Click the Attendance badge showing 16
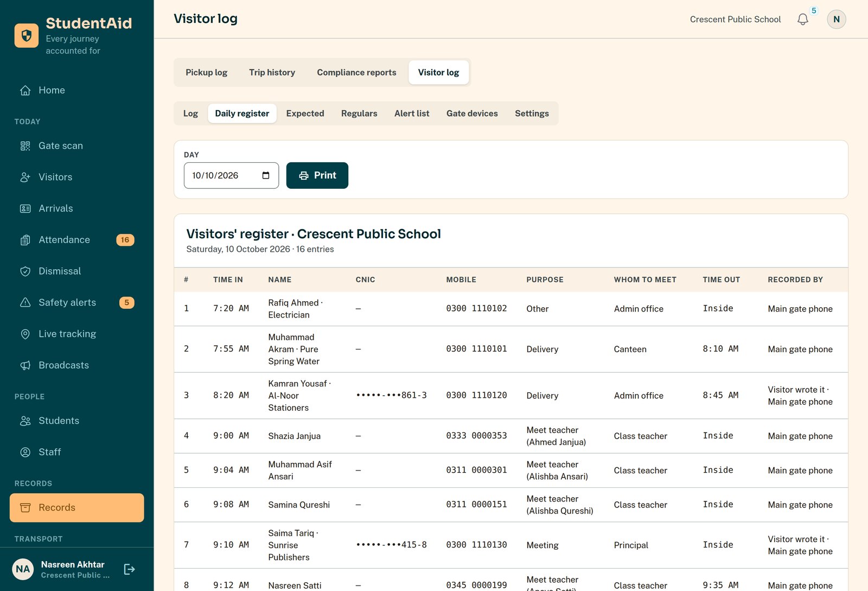The image size is (868, 591). pyautogui.click(x=125, y=240)
